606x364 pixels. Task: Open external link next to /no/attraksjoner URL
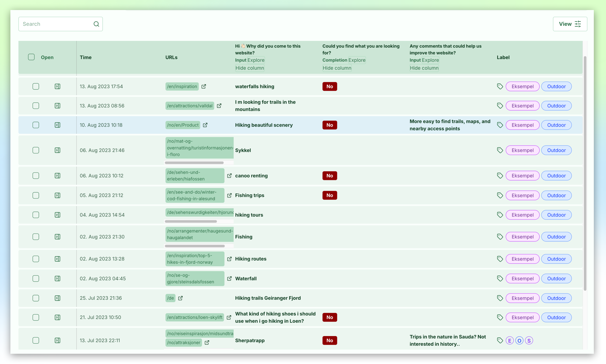point(207,342)
